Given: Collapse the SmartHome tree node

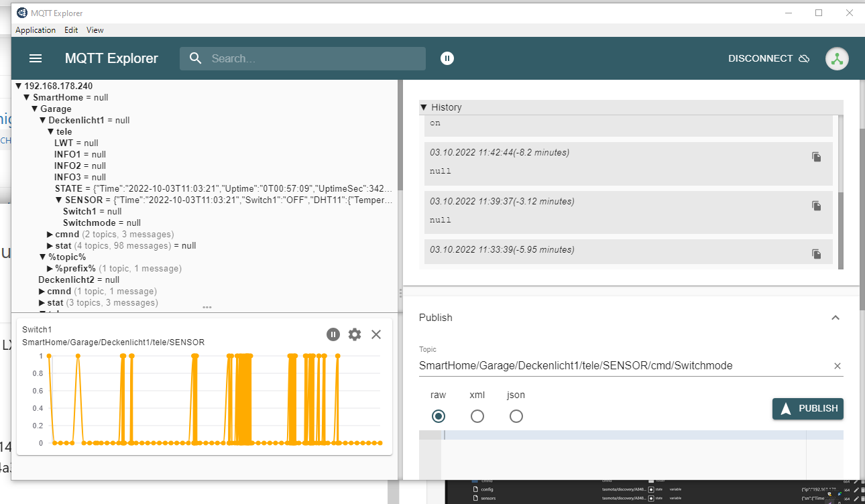Looking at the screenshot, I should pyautogui.click(x=27, y=98).
